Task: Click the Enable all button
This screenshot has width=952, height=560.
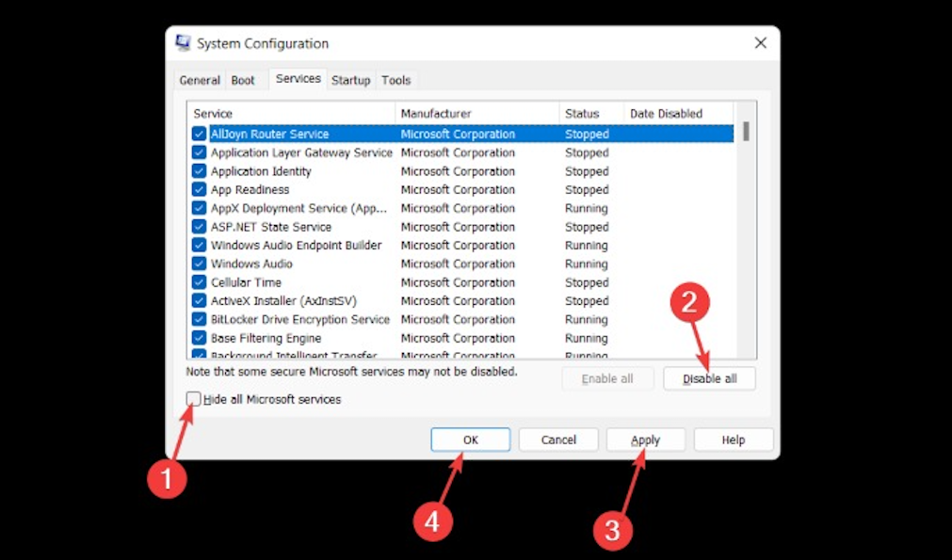Action: tap(607, 378)
